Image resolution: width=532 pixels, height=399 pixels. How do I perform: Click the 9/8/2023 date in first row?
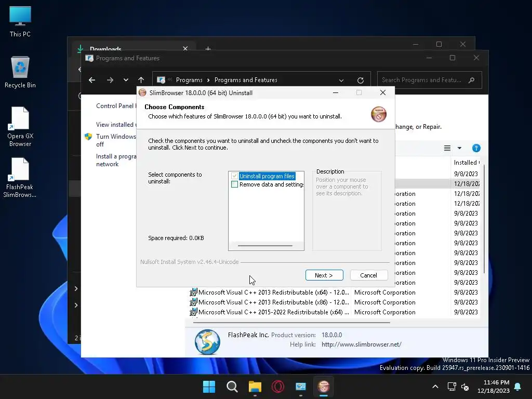pos(466,174)
